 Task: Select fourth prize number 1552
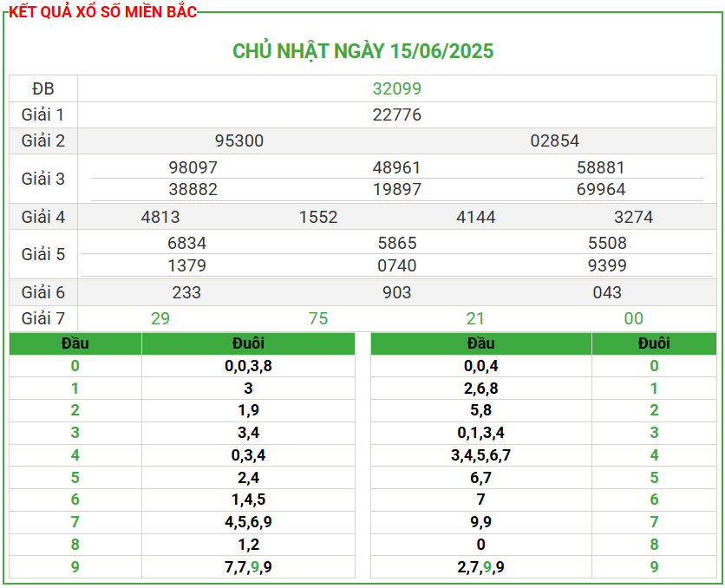(x=318, y=217)
